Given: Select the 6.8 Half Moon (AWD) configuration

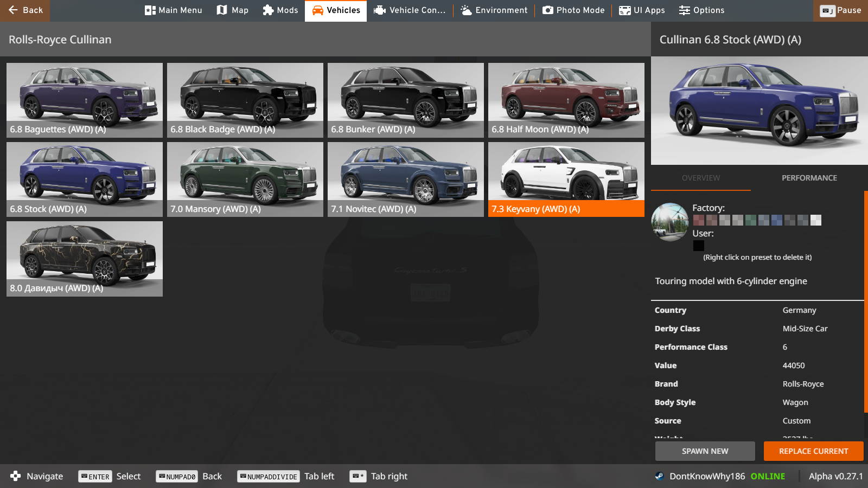Looking at the screenshot, I should pos(566,100).
